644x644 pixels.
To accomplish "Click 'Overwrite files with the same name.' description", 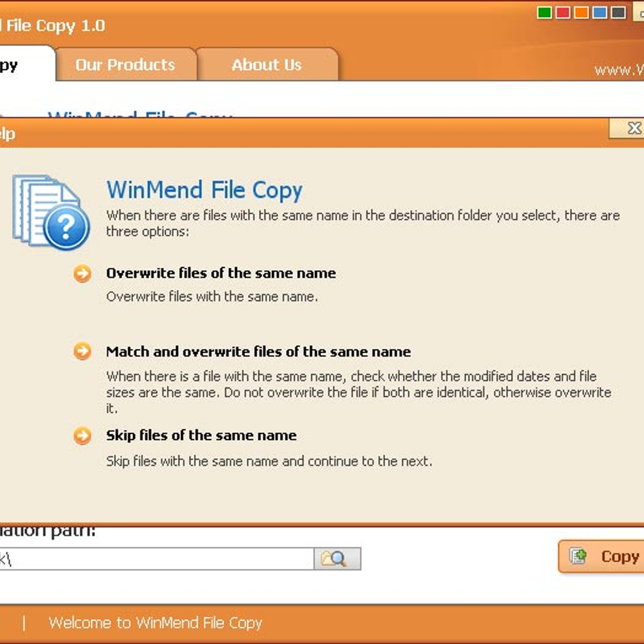I will pyautogui.click(x=212, y=297).
